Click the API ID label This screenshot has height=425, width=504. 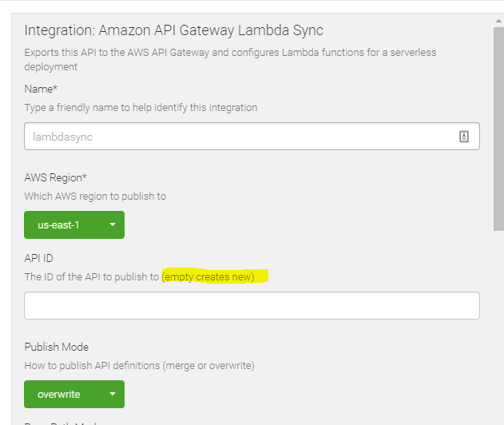click(39, 258)
